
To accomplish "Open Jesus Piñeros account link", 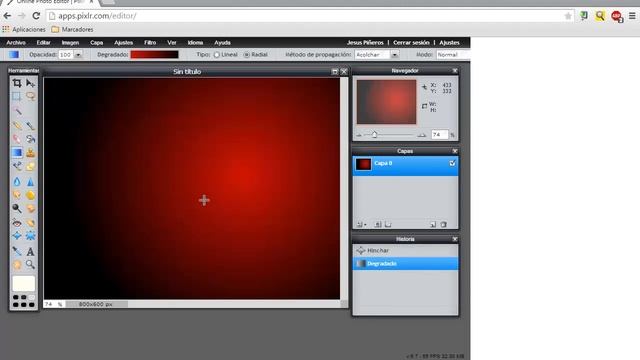I will 365,42.
